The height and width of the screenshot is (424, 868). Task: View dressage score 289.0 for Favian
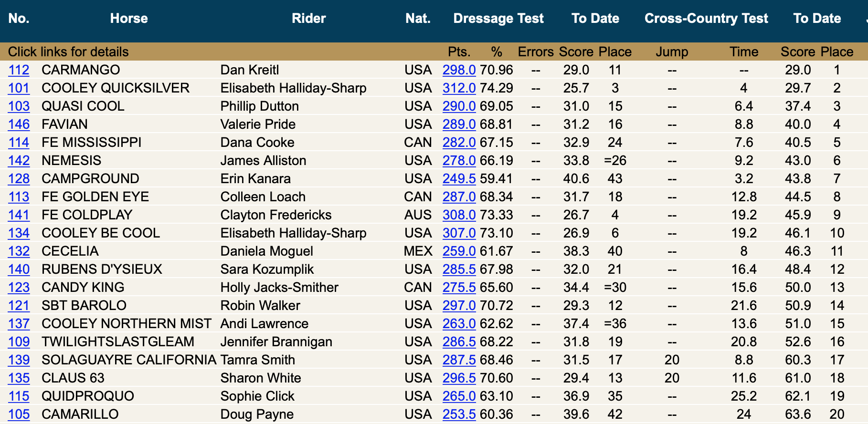[x=459, y=124]
